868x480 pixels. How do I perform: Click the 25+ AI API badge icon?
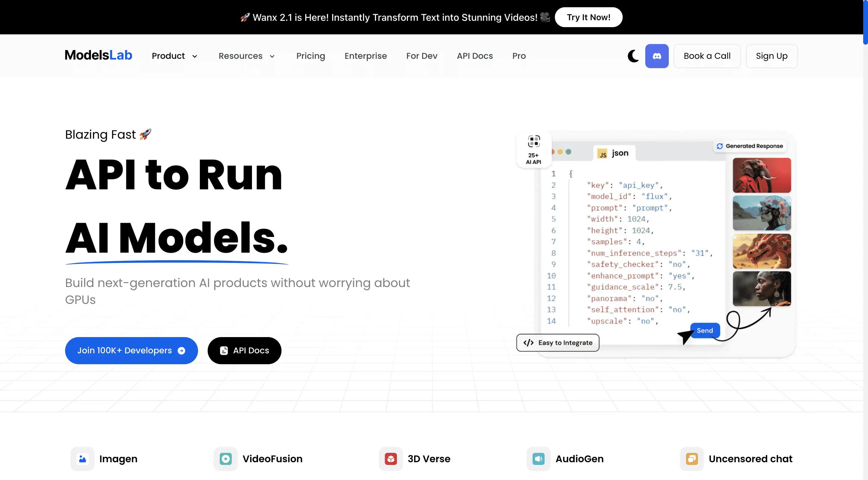click(533, 141)
